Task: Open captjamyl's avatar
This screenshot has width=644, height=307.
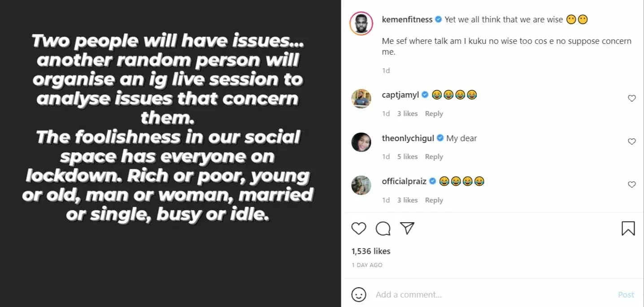Action: click(361, 99)
